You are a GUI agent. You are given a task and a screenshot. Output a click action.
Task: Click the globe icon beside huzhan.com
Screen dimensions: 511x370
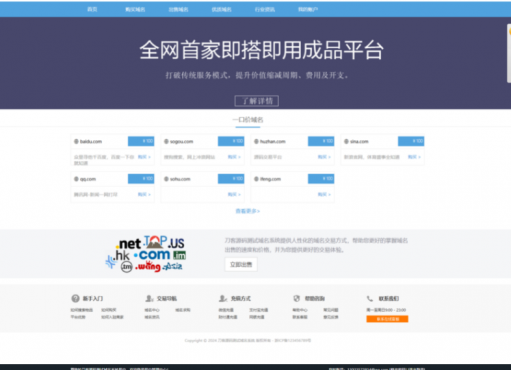[256, 141]
